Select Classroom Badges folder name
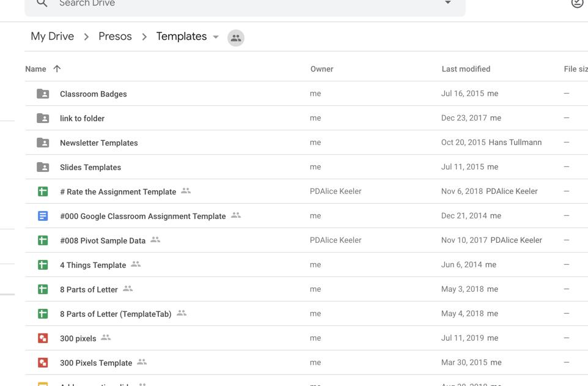 pyautogui.click(x=94, y=94)
